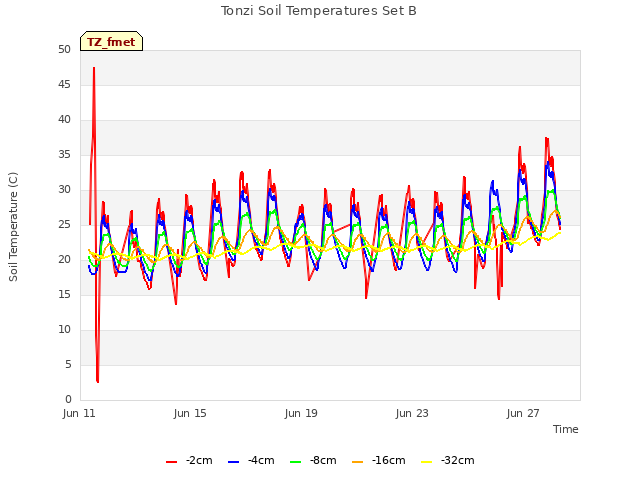Click the Jun 11 x-axis tick label
Screen dimensions: 640x480
pos(79,413)
